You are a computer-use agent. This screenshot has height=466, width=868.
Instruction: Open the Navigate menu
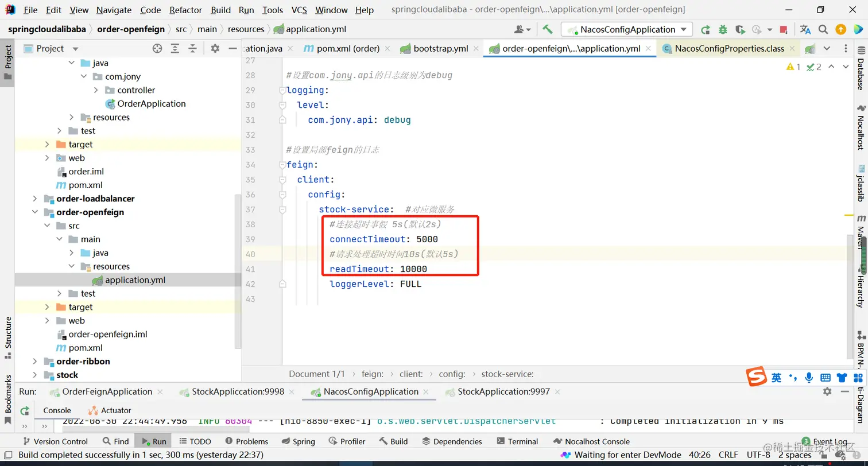tap(114, 10)
